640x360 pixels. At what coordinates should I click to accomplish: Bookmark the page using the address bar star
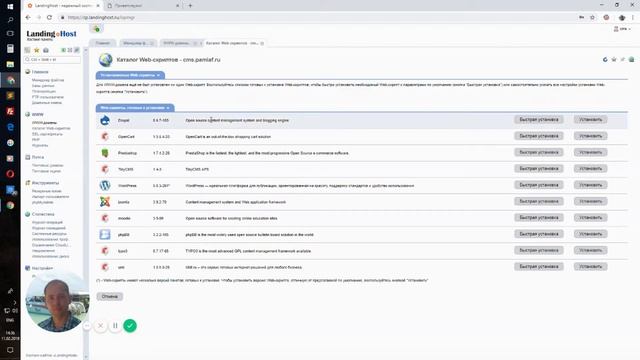coord(593,18)
